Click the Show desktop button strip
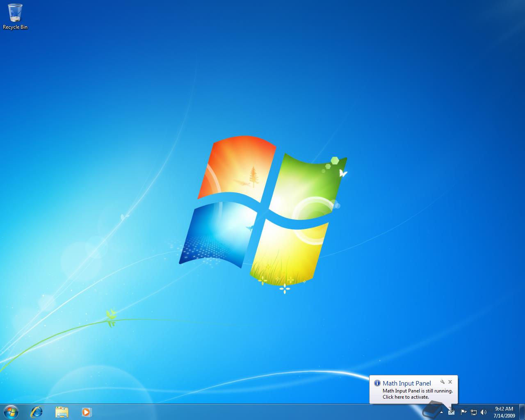 click(x=522, y=412)
